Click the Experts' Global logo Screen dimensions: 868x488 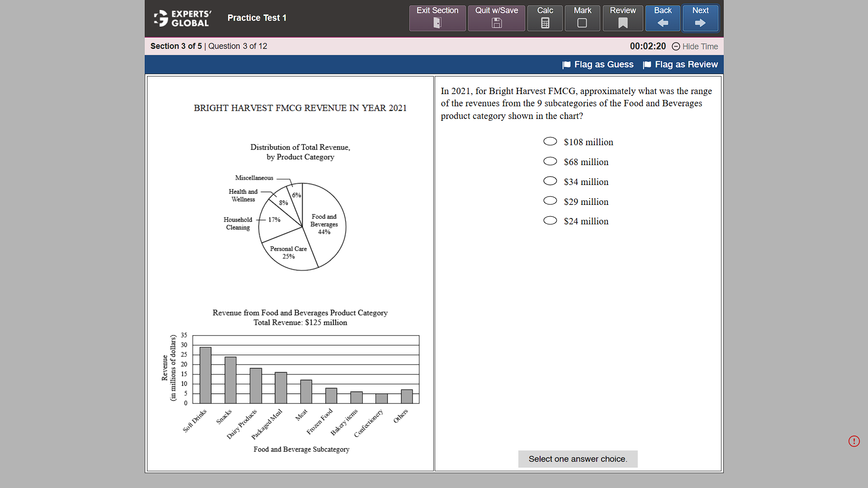(182, 18)
